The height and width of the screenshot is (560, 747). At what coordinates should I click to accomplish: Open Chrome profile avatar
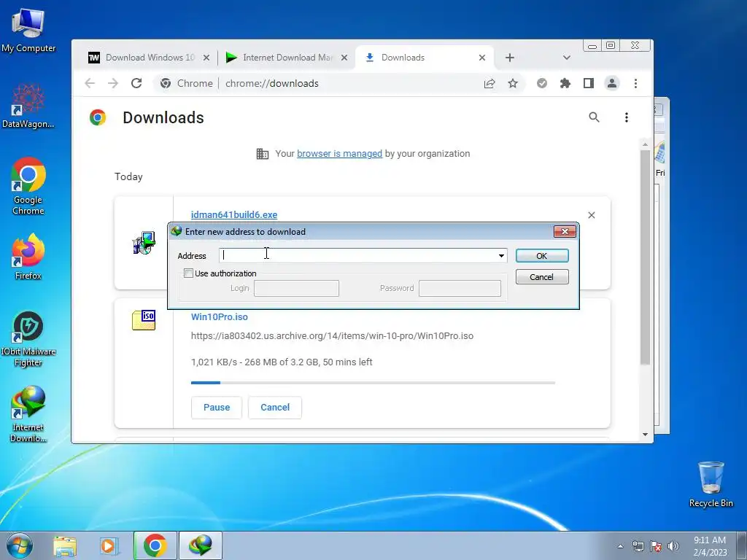pyautogui.click(x=612, y=83)
